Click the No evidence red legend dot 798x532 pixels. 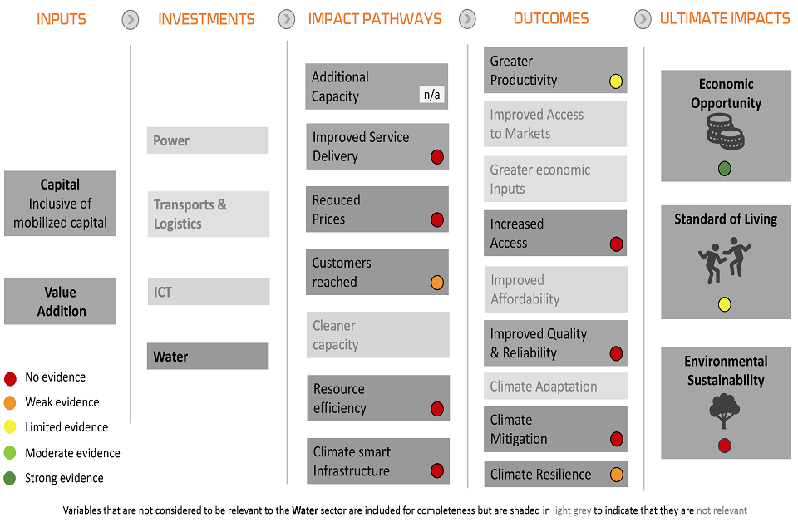coord(10,377)
